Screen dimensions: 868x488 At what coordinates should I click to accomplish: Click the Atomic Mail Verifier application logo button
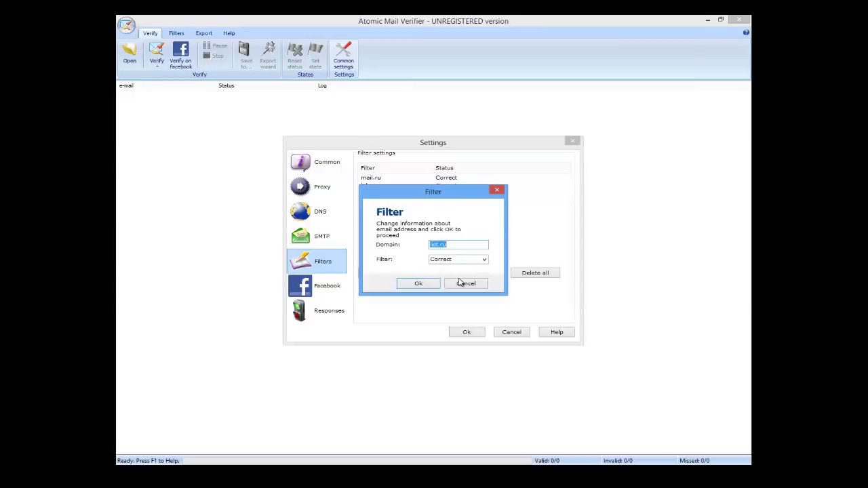pos(126,26)
